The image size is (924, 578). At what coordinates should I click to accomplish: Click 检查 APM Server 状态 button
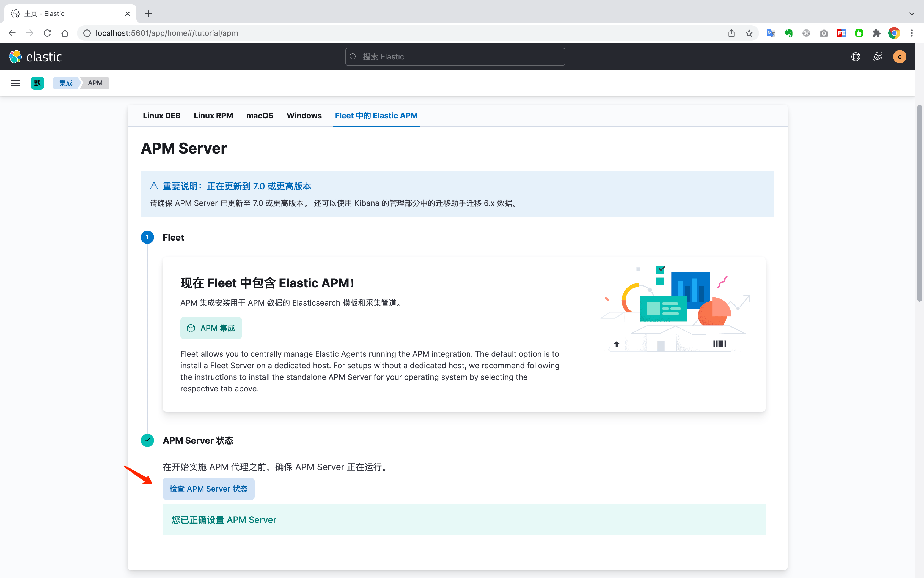(208, 489)
